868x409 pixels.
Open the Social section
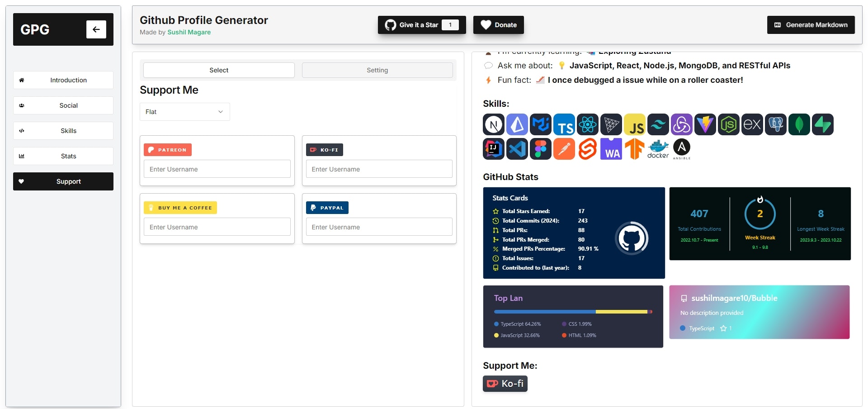click(63, 105)
